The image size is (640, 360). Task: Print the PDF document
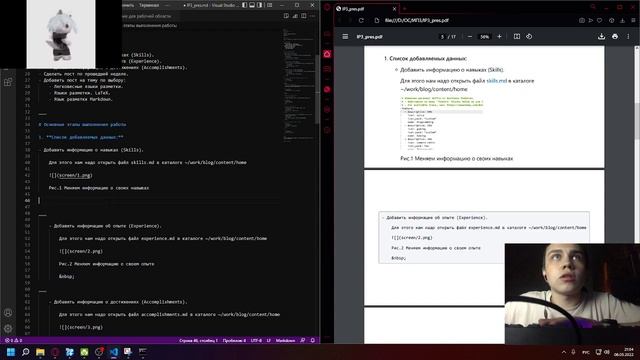[x=615, y=37]
